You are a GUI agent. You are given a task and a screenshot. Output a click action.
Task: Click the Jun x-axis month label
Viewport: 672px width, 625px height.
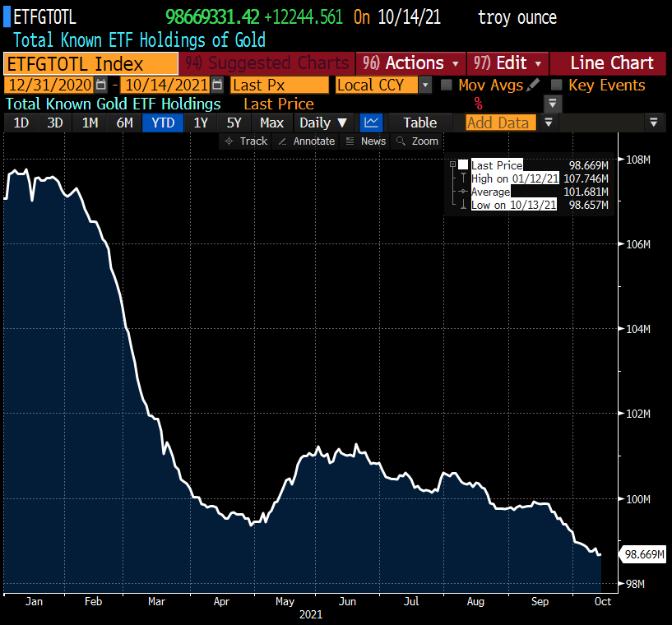click(347, 601)
